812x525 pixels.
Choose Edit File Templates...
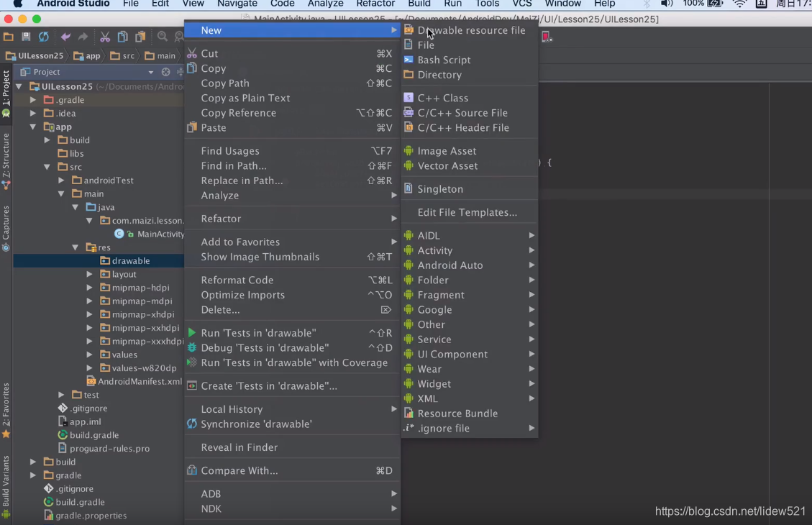(469, 212)
